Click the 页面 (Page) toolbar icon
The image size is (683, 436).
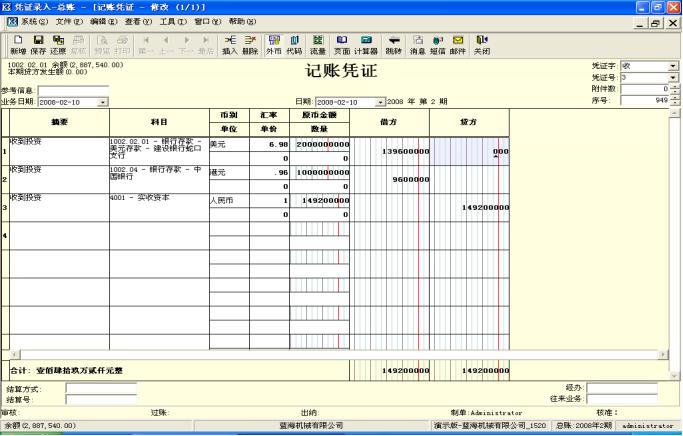tap(342, 45)
